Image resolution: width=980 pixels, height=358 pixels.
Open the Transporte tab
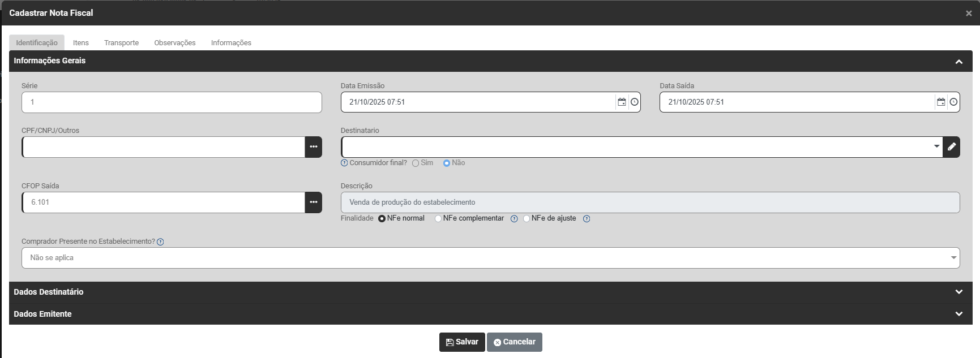pos(121,43)
